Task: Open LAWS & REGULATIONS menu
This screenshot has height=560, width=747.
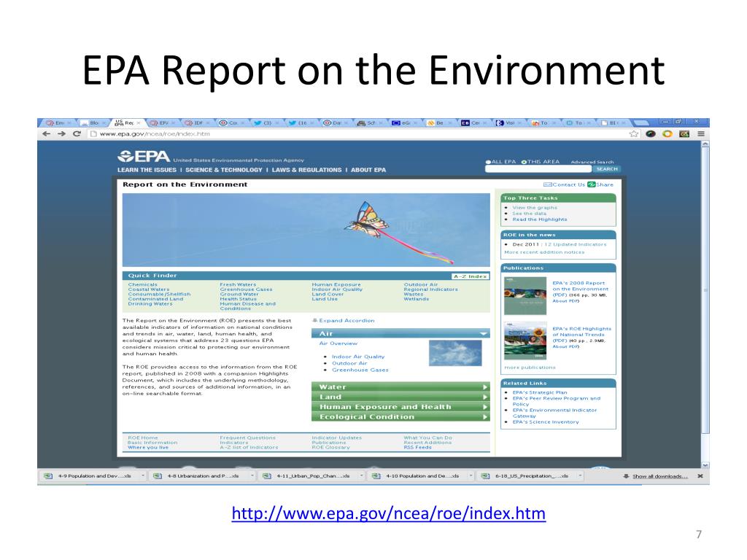Action: coord(306,170)
